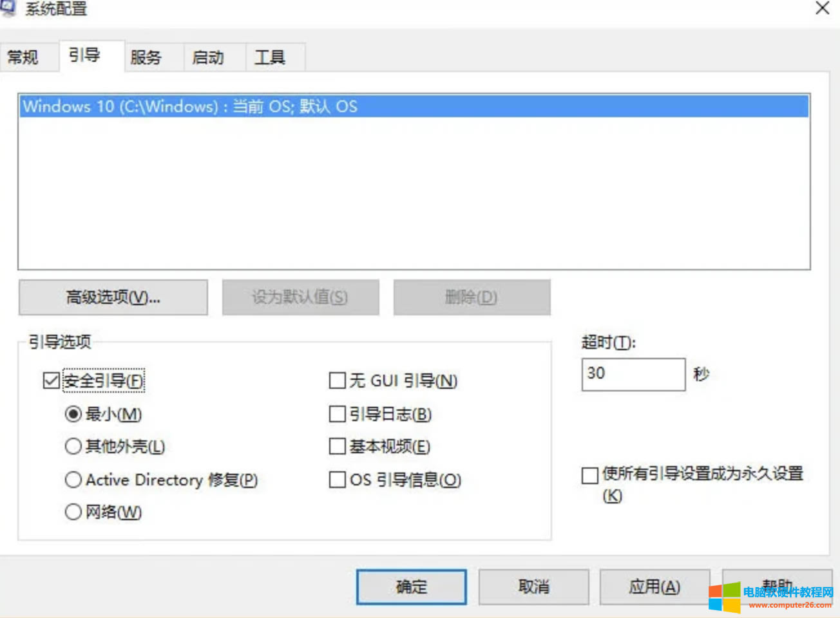
Task: Enable 使所有引导设置成为永久设置 checkbox
Action: [589, 476]
